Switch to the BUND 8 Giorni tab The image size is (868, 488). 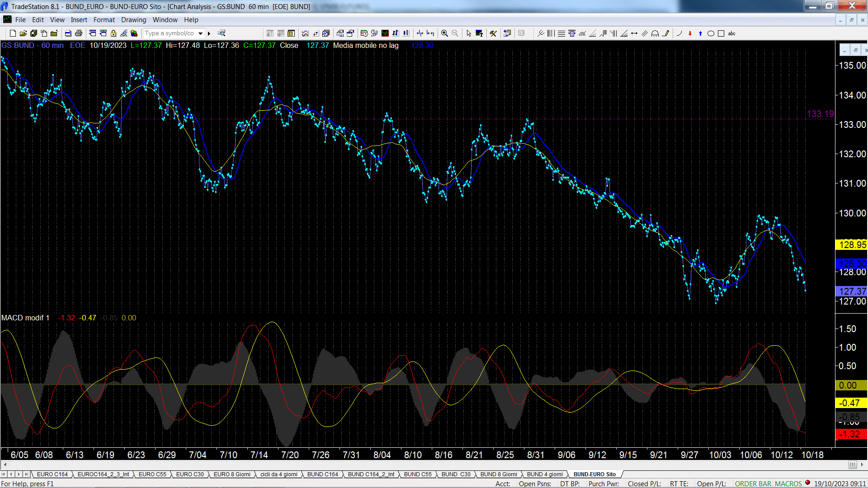pyautogui.click(x=499, y=474)
